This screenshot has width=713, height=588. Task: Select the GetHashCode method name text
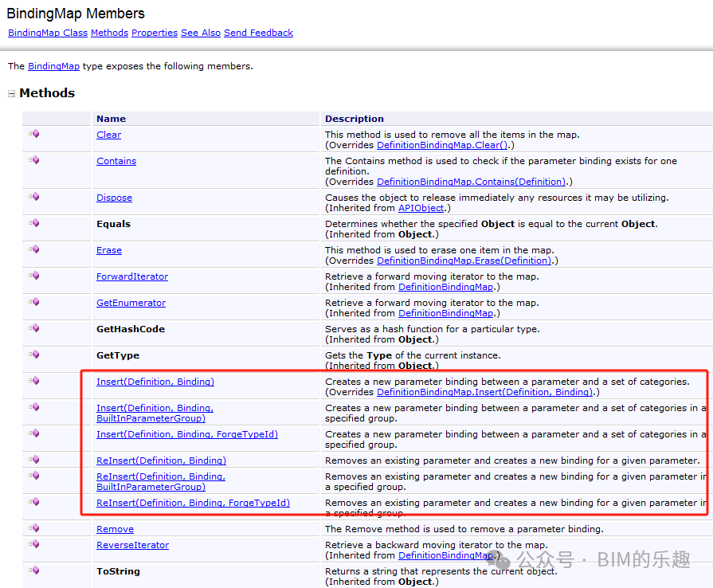pos(131,329)
